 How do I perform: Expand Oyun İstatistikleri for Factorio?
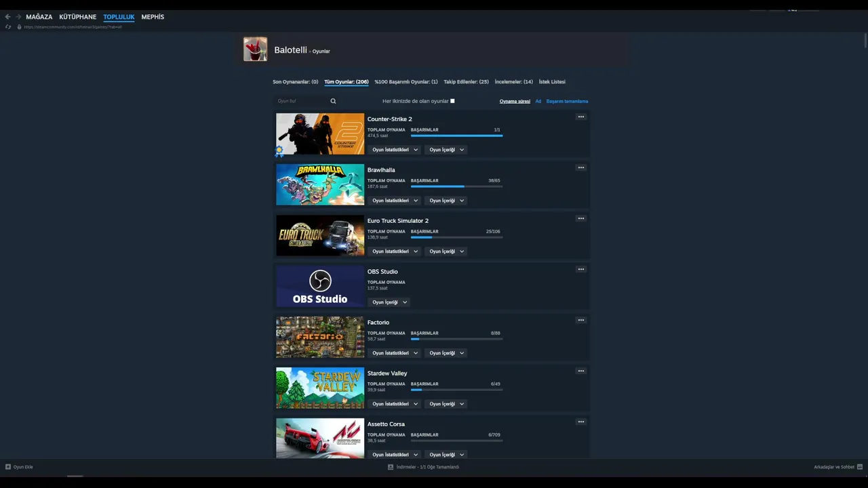[x=395, y=353]
